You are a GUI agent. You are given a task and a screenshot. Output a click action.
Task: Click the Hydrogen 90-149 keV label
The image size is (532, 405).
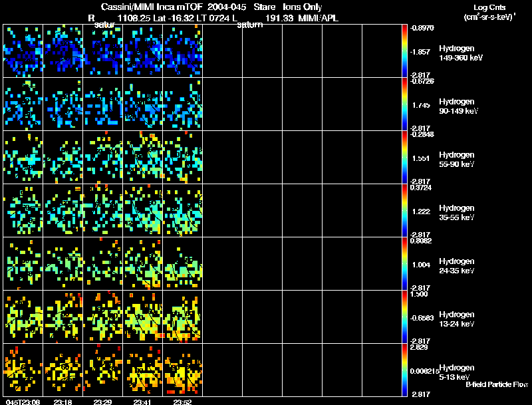[x=457, y=106]
